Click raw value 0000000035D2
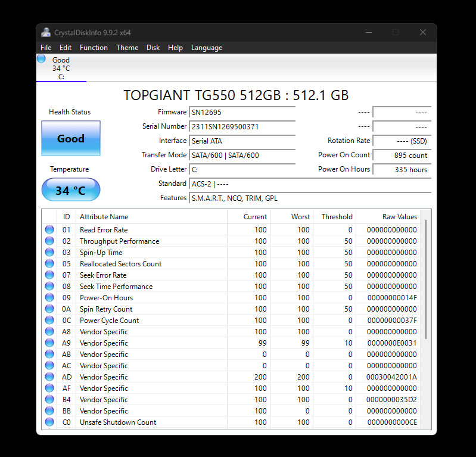 pyautogui.click(x=391, y=400)
